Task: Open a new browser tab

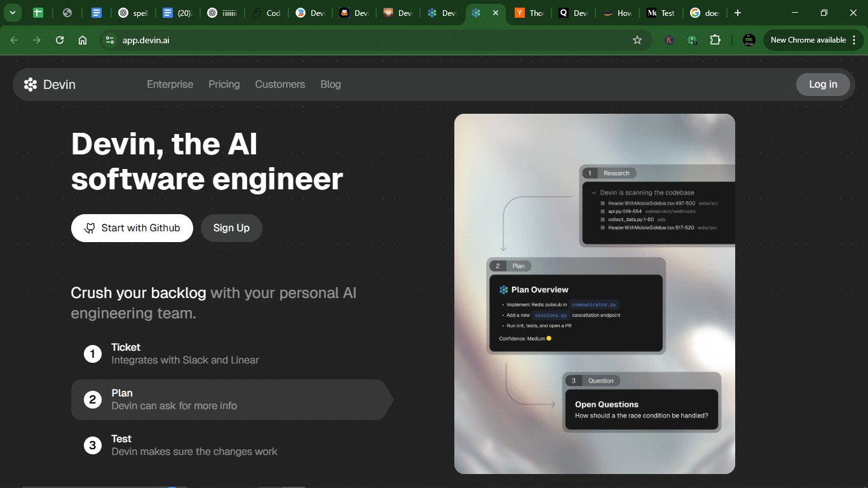Action: point(737,13)
